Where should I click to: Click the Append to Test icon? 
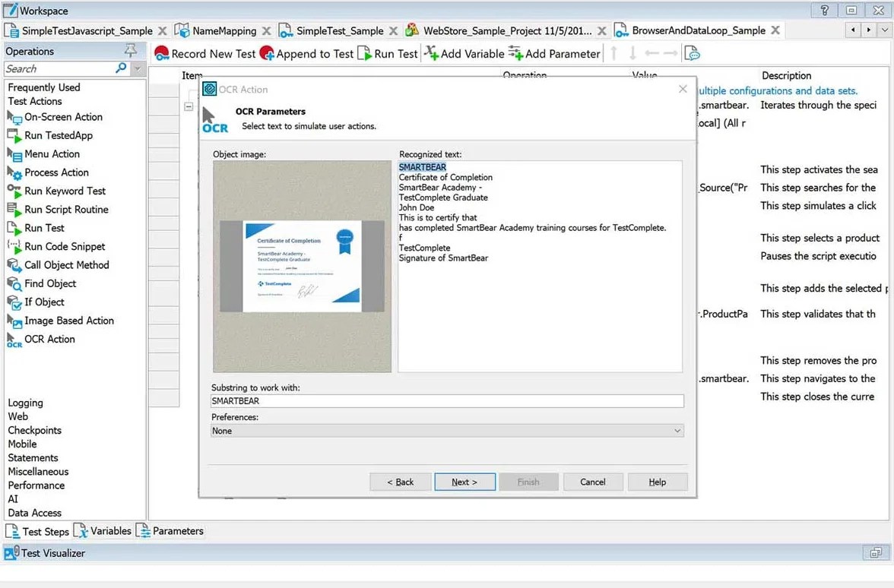[266, 54]
